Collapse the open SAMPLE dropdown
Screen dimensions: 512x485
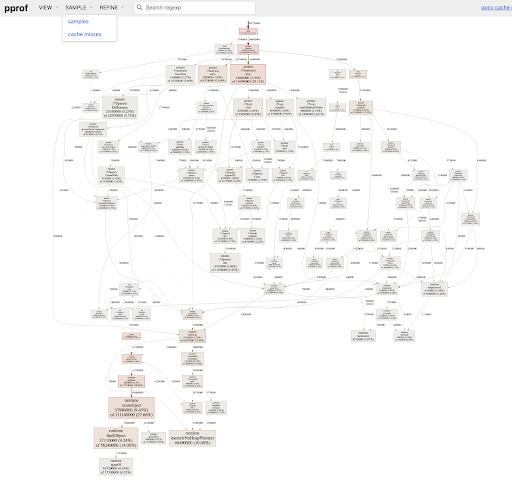[x=79, y=7]
